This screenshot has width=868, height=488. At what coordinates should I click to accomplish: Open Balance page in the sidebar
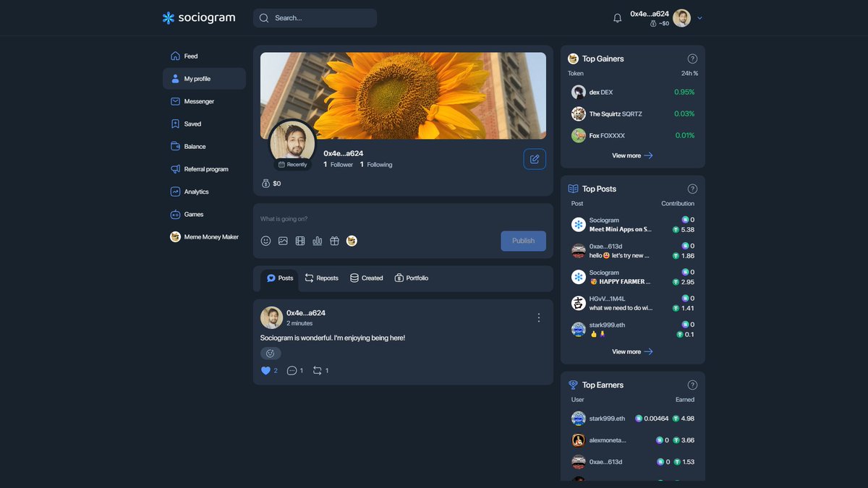pos(204,146)
